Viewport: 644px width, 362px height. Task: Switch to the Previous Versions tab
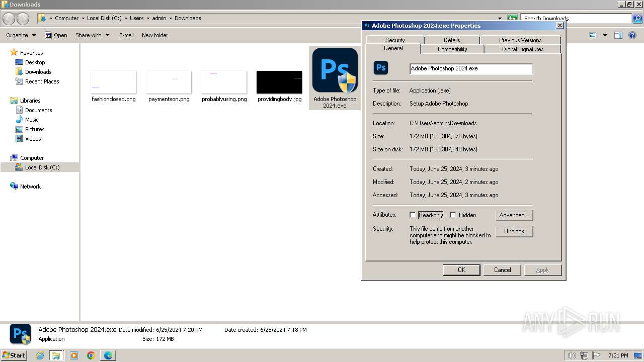(x=520, y=40)
